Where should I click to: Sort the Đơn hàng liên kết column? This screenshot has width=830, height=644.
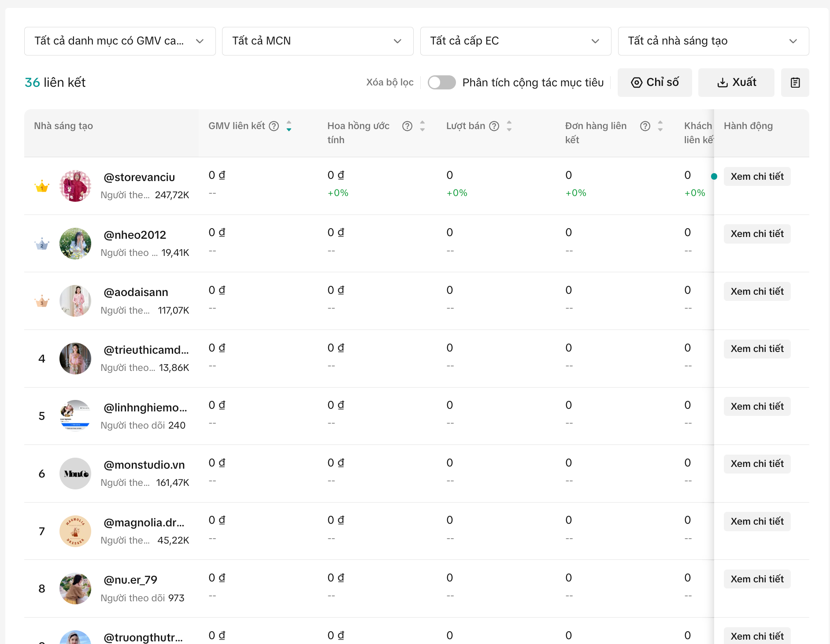click(660, 126)
